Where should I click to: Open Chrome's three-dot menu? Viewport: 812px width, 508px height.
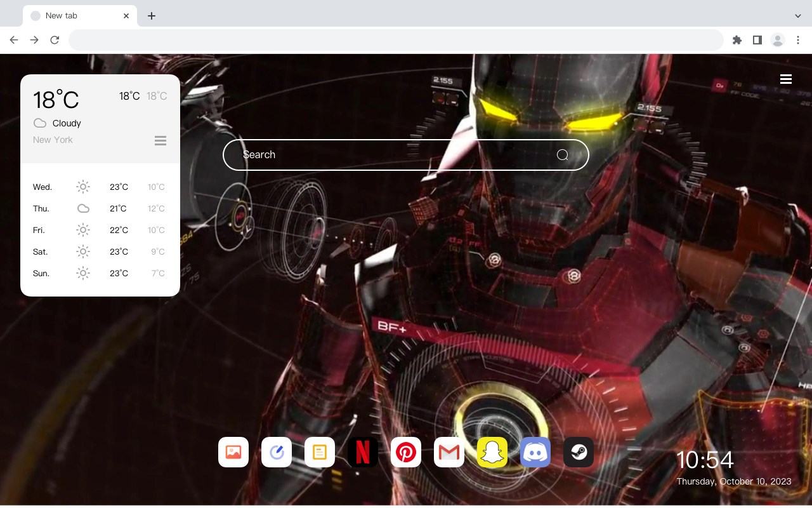[x=798, y=40]
